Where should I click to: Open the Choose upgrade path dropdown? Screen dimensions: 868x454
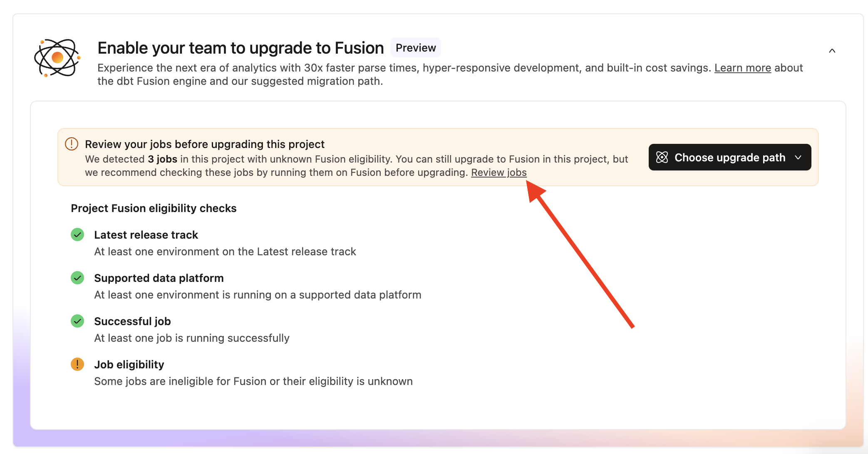[x=729, y=157]
